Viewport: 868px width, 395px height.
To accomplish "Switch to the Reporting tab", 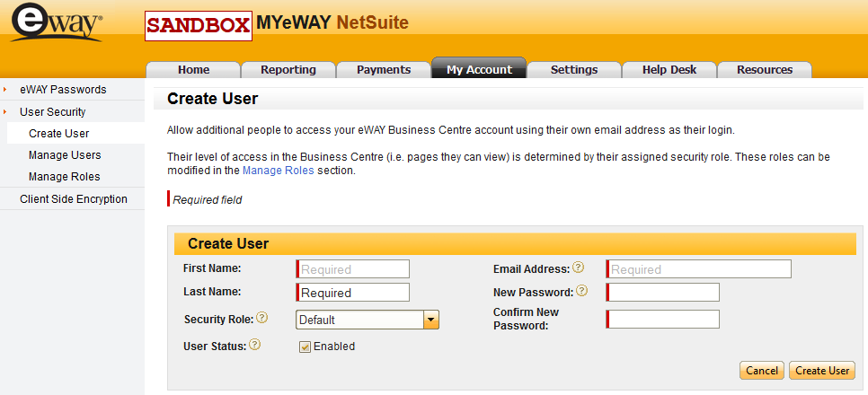I will (288, 70).
